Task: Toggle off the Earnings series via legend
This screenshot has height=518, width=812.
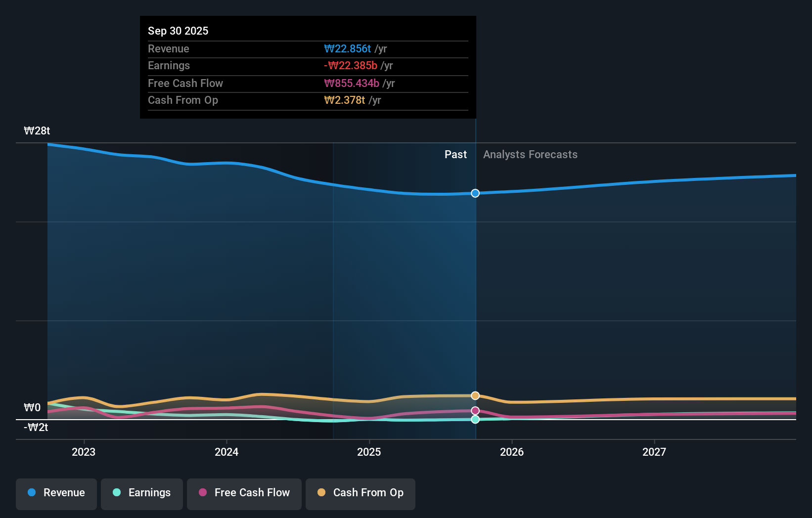Action: point(141,494)
